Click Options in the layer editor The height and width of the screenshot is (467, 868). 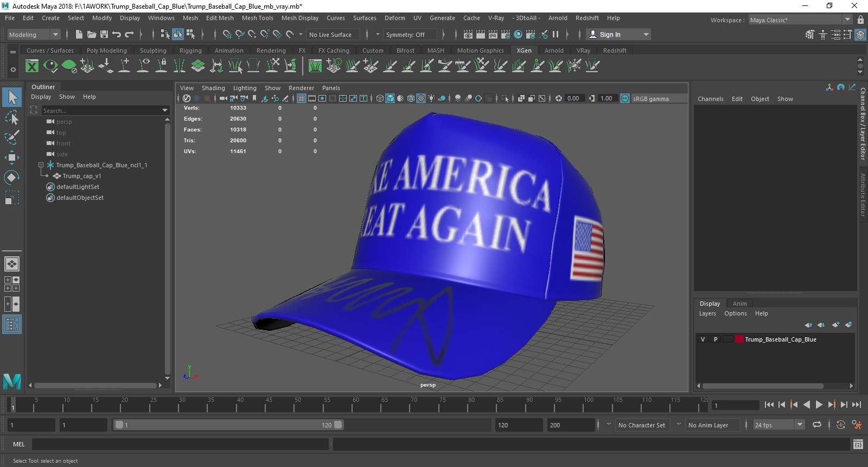point(735,313)
